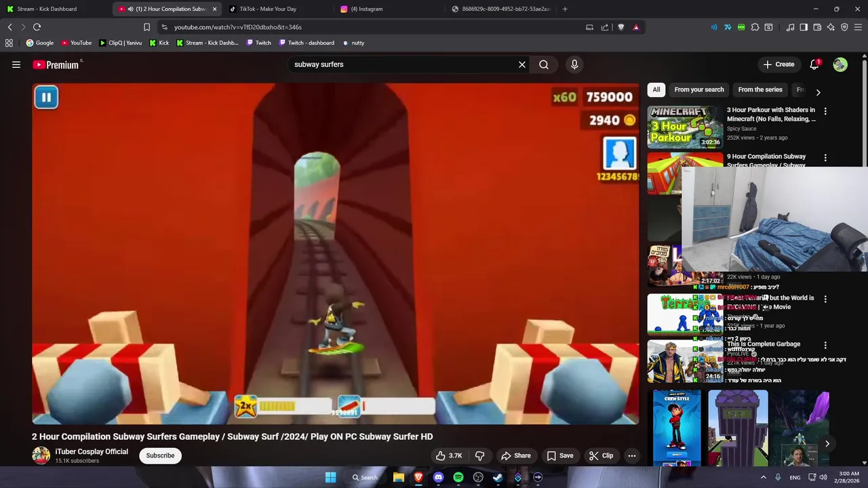Show all apps grid in the bookmarks bar
Image resolution: width=868 pixels, height=488 pixels.
pos(9,43)
